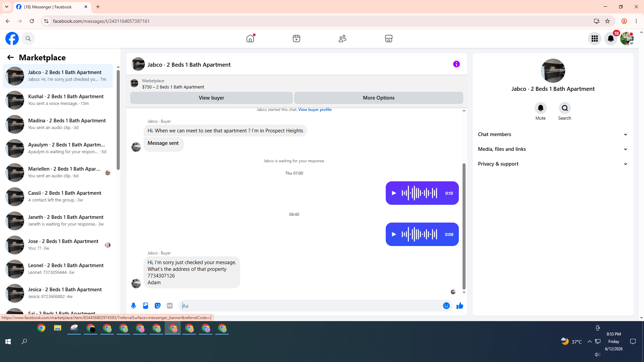The height and width of the screenshot is (362, 644).
Task: Record a voice clip with microphone icon
Action: click(x=133, y=306)
